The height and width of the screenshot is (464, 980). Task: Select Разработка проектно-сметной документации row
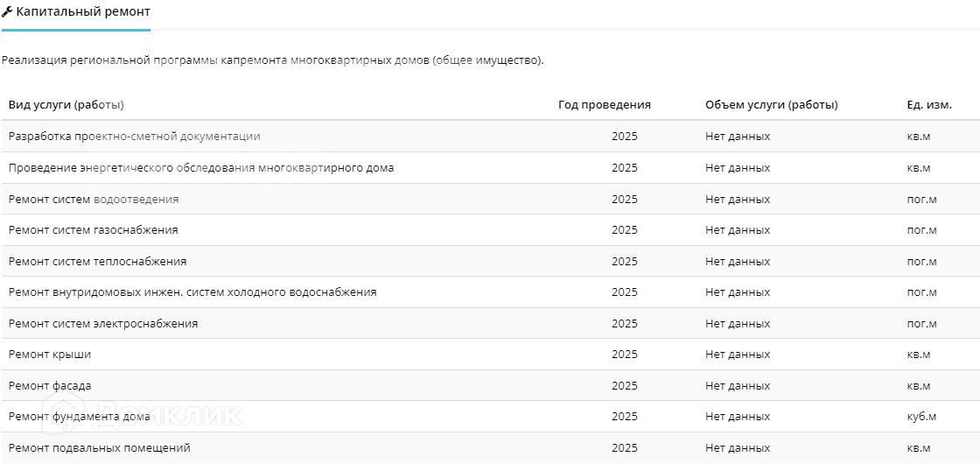click(x=134, y=137)
